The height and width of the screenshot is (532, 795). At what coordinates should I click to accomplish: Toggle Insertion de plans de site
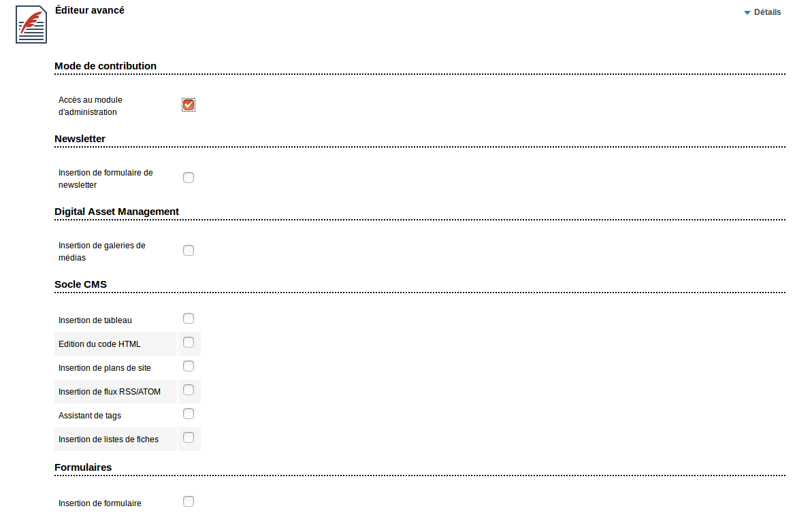coord(189,366)
